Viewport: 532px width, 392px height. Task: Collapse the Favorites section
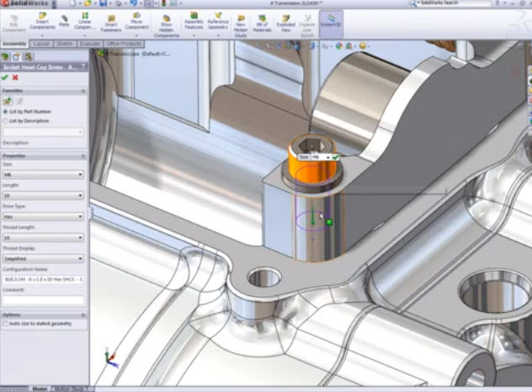click(83, 91)
